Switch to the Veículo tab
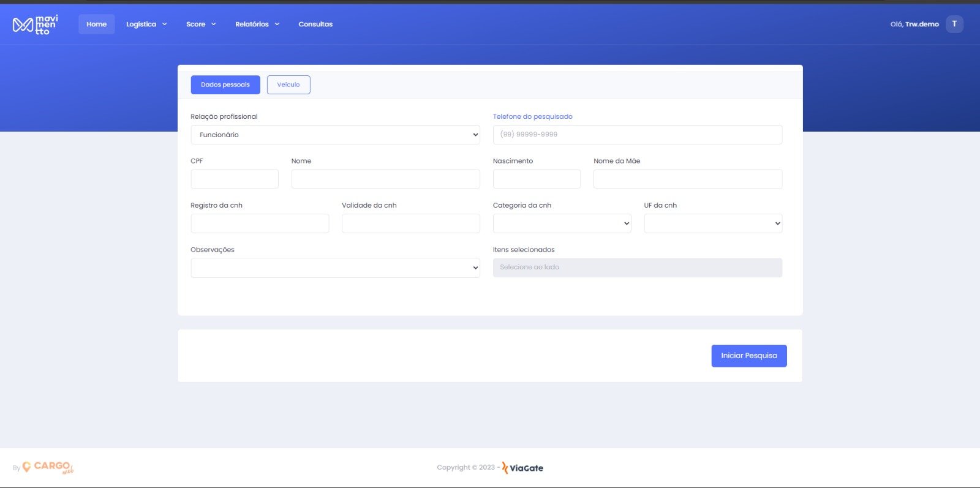Image resolution: width=980 pixels, height=488 pixels. [288, 84]
